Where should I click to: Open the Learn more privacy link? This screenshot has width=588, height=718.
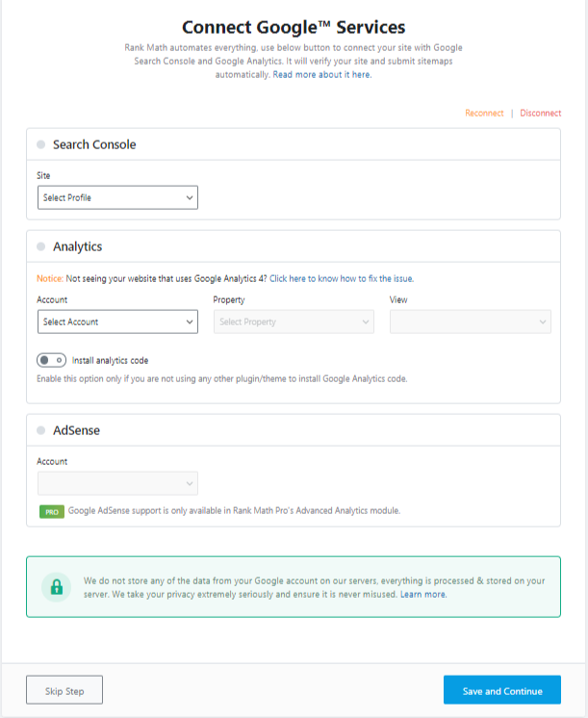423,595
